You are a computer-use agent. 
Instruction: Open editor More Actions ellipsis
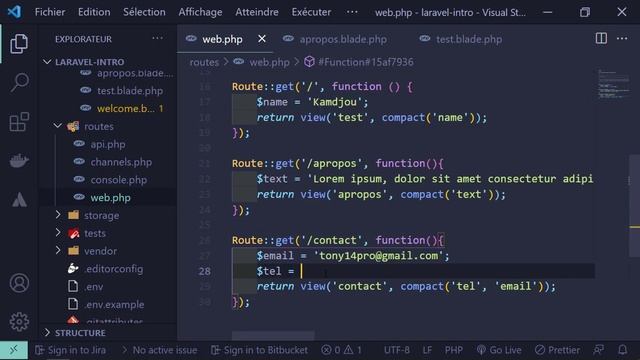click(622, 39)
